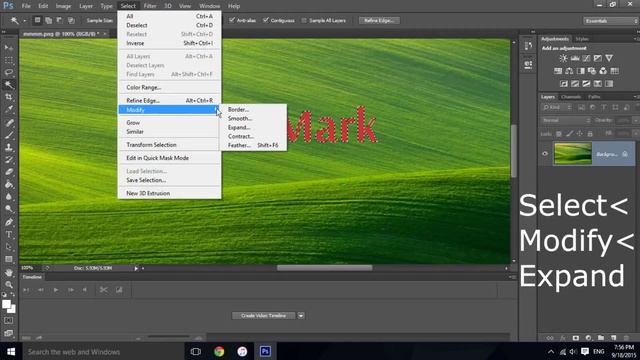Select the Crop tool

point(9,97)
